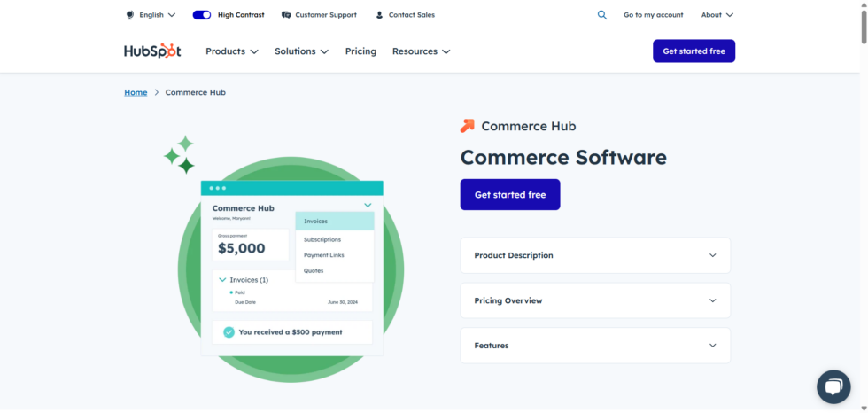Click the green sparkle stars illustration
The height and width of the screenshot is (413, 868).
point(180,154)
